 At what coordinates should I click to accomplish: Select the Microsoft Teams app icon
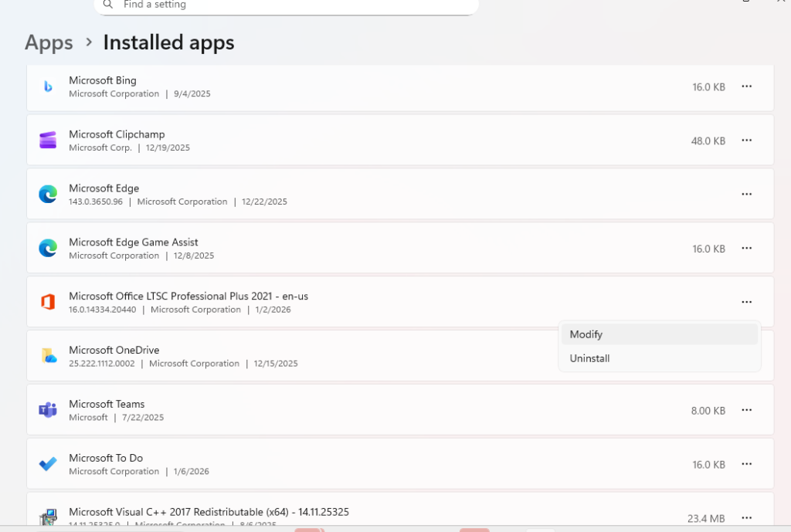pos(47,409)
